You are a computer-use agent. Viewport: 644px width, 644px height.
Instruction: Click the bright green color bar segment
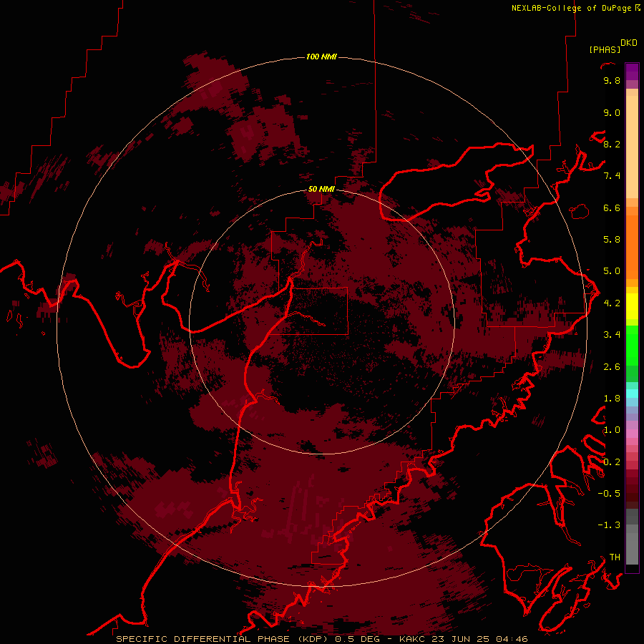point(632,345)
